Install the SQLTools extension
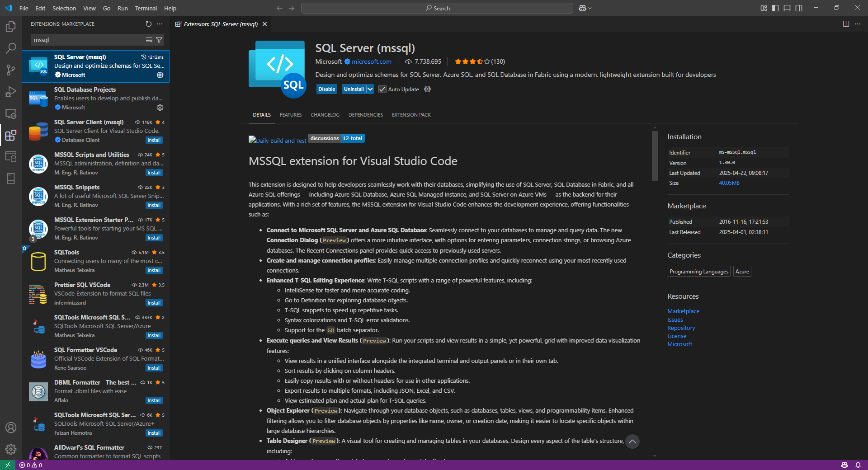Screen dimensions: 868x470 (x=154, y=270)
